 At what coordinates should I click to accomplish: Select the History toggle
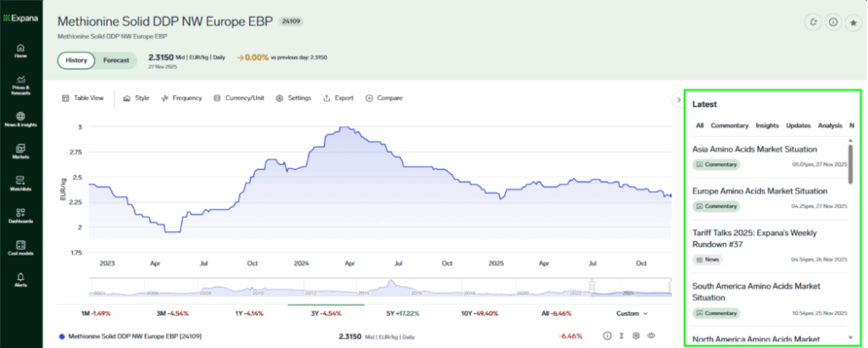pos(76,60)
